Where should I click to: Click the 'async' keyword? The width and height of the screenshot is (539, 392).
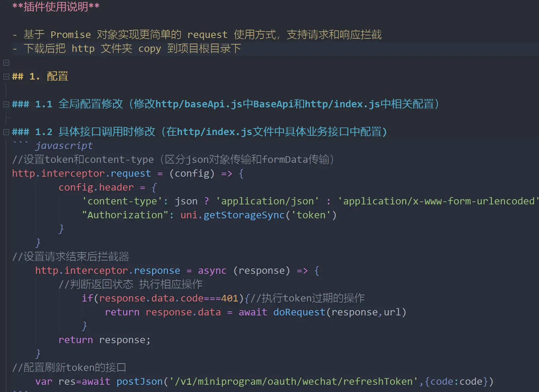[x=212, y=270]
